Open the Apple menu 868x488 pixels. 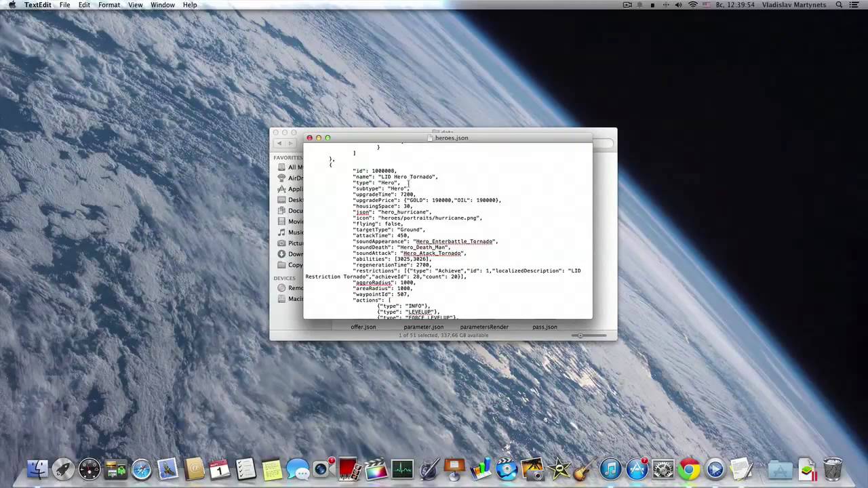tap(12, 5)
